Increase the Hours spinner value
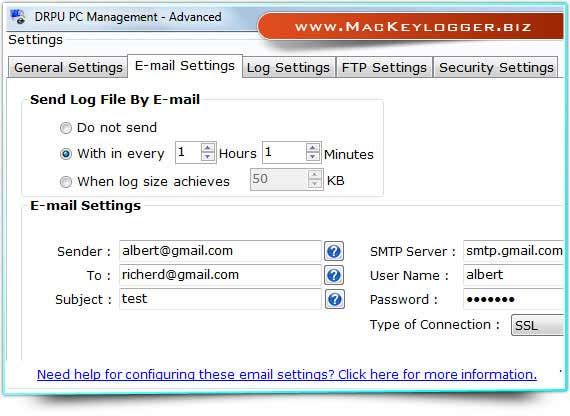 [207, 148]
